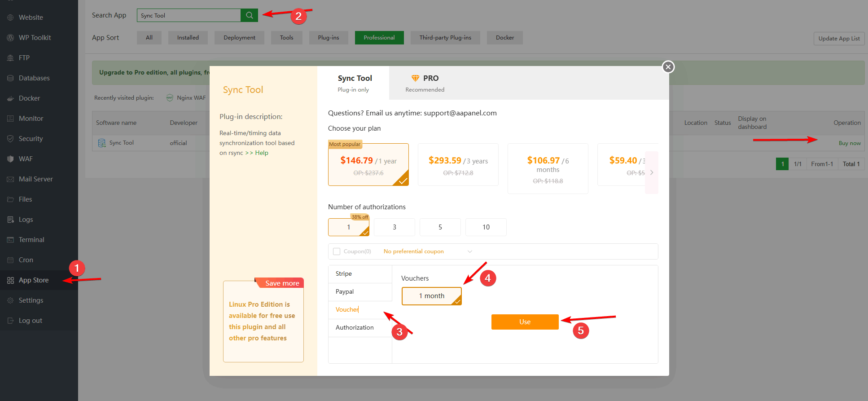The width and height of the screenshot is (868, 401).
Task: Click the Nginx WAF plugin icon
Action: (170, 98)
